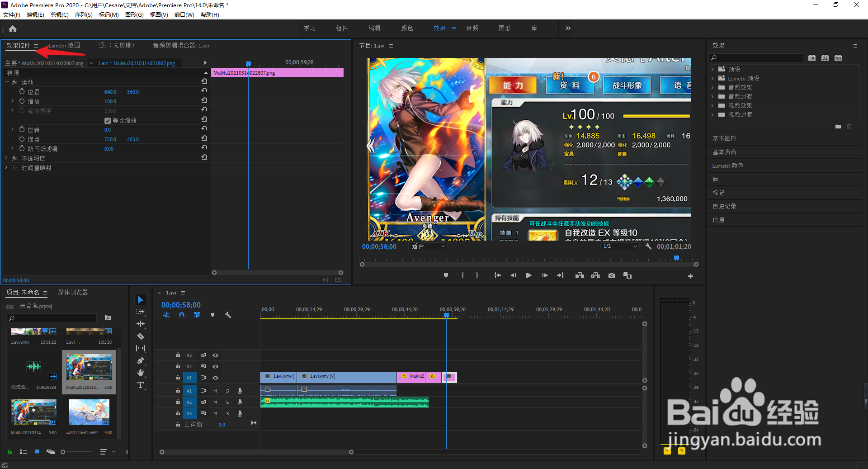This screenshot has width=868, height=469.
Task: Open the button editor plus icon
Action: [x=690, y=276]
